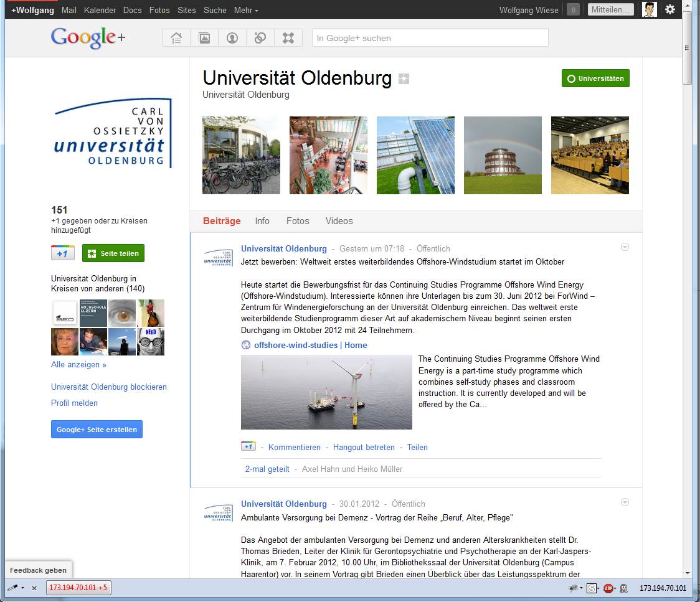The width and height of the screenshot is (700, 602).
Task: Click Kommentieren on the Offshore post
Action: click(294, 447)
